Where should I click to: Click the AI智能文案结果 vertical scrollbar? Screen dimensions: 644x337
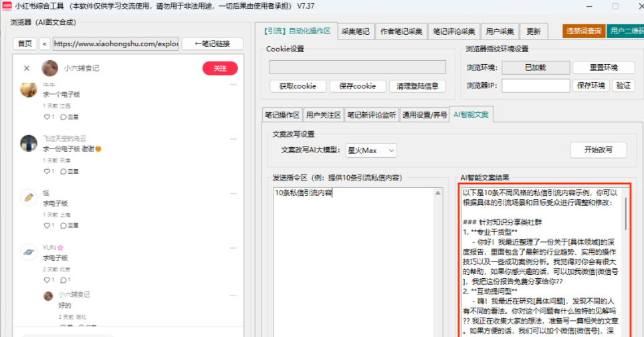pyautogui.click(x=626, y=214)
